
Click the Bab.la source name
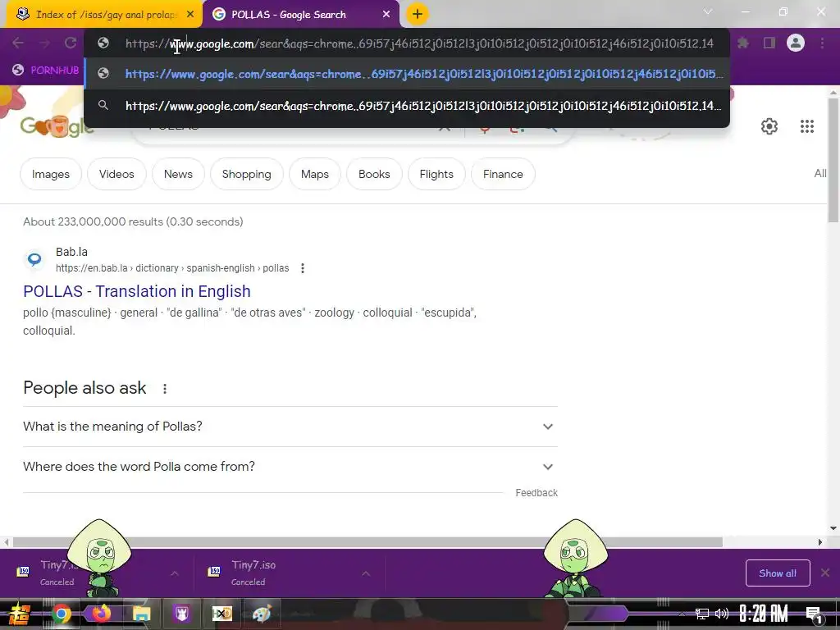click(x=72, y=252)
